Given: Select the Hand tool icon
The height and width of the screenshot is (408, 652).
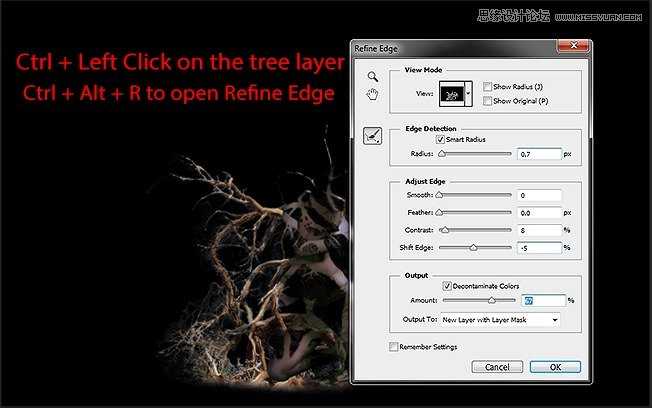Looking at the screenshot, I should point(372,94).
